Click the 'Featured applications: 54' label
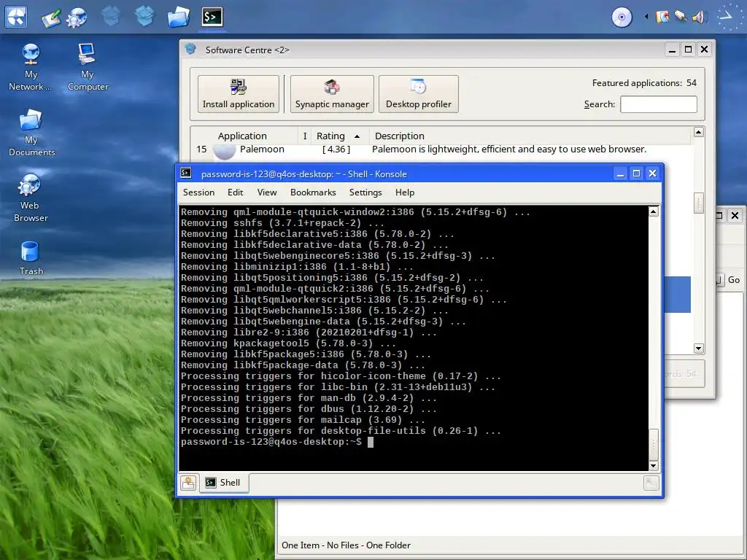This screenshot has height=560, width=747. 644,83
